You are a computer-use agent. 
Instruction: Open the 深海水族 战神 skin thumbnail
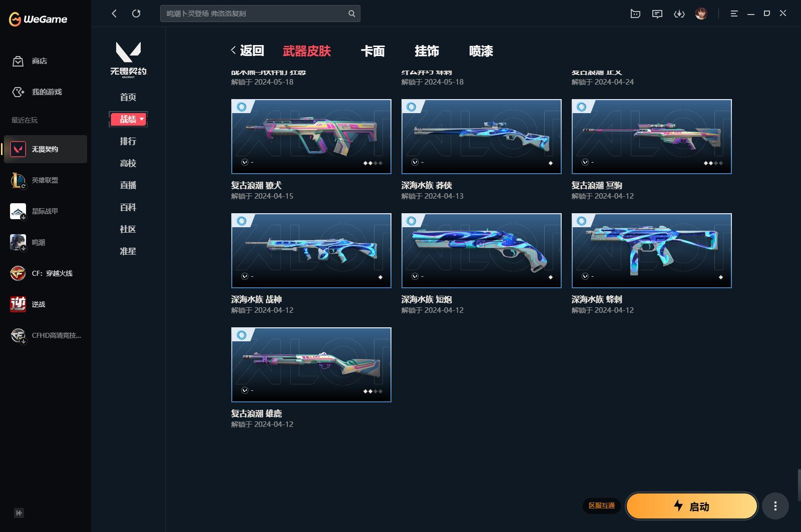tap(311, 250)
